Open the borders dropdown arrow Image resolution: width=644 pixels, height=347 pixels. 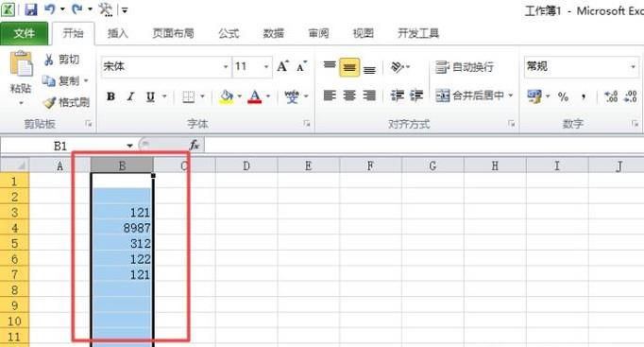pyautogui.click(x=202, y=96)
